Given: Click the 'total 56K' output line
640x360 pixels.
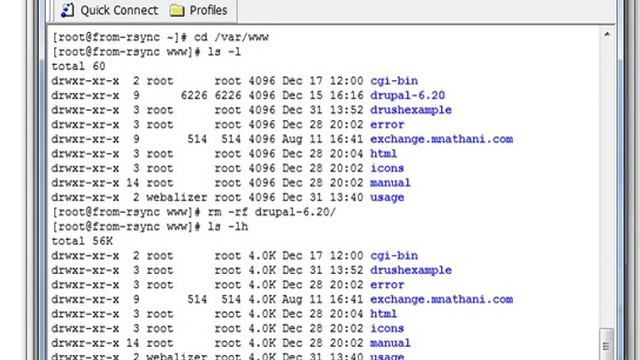Looking at the screenshot, I should (x=82, y=241).
